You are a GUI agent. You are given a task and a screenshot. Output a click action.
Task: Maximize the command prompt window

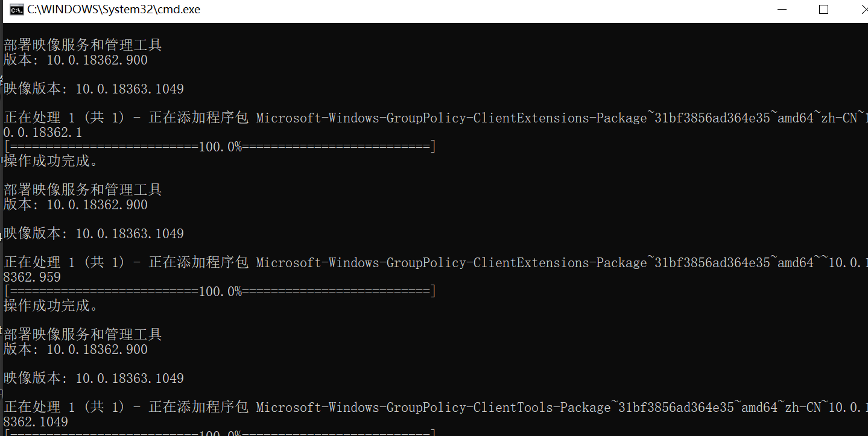[823, 10]
